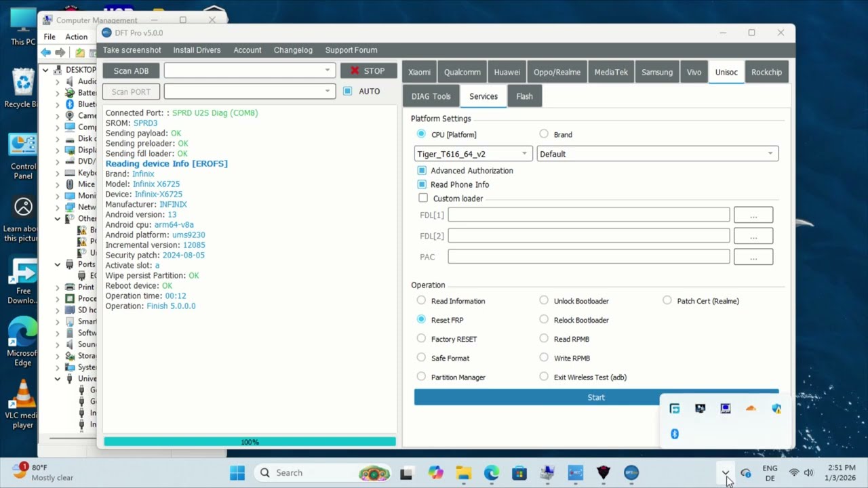Collapse Universal Serial Bus tree node
The image size is (868, 488).
(x=58, y=378)
